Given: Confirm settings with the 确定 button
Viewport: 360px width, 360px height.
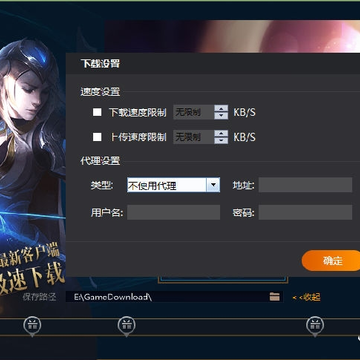Looking at the screenshot, I should (x=331, y=261).
